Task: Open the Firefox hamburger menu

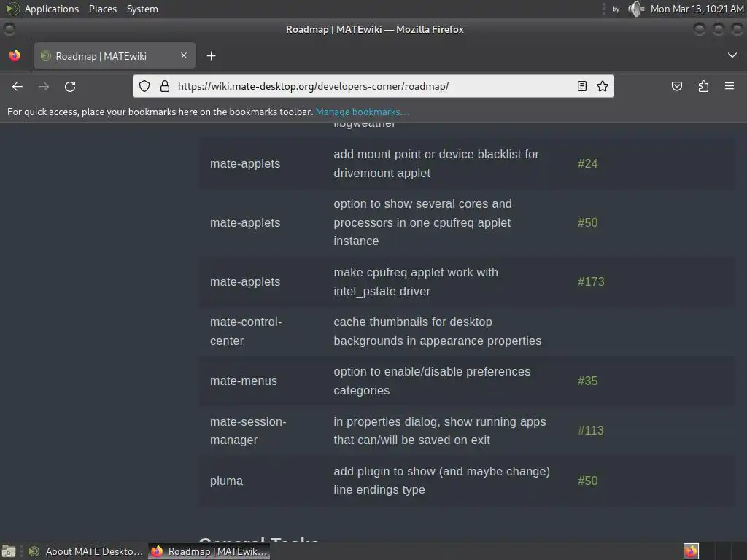Action: pyautogui.click(x=729, y=86)
